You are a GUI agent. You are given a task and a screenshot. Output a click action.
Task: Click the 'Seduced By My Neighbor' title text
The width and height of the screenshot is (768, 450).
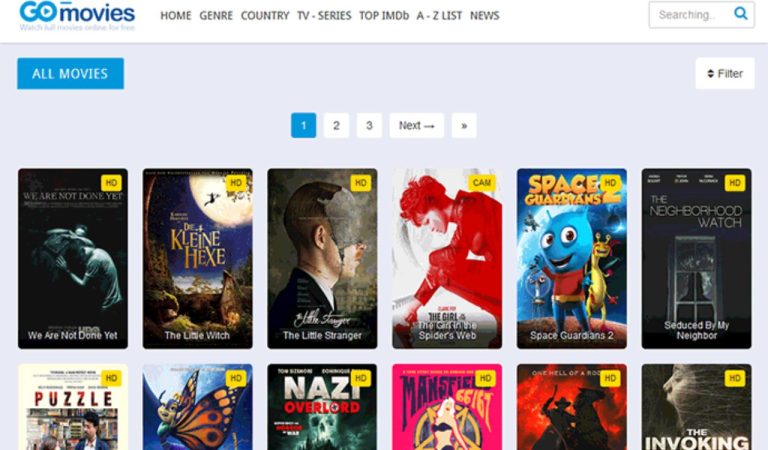(696, 330)
